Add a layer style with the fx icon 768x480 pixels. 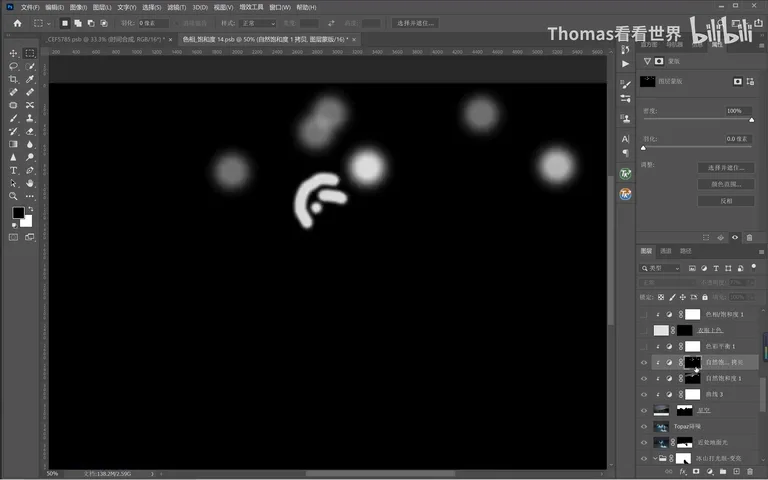coord(682,472)
